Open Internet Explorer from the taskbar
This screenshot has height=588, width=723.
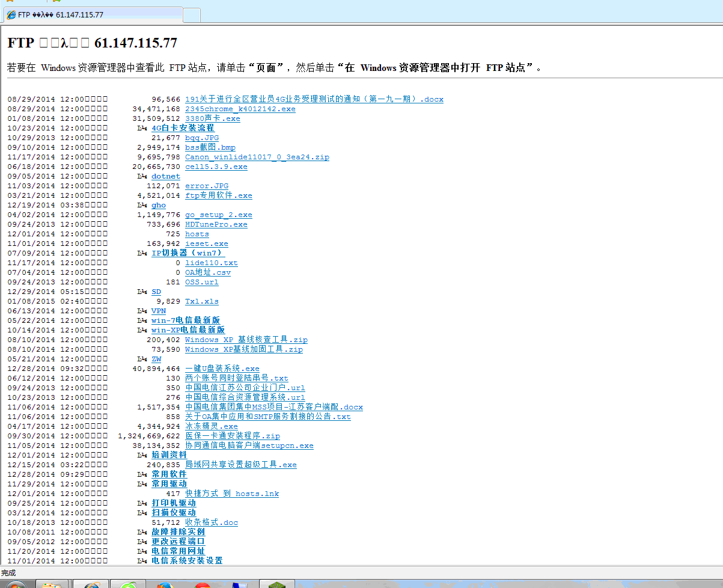coord(91,584)
